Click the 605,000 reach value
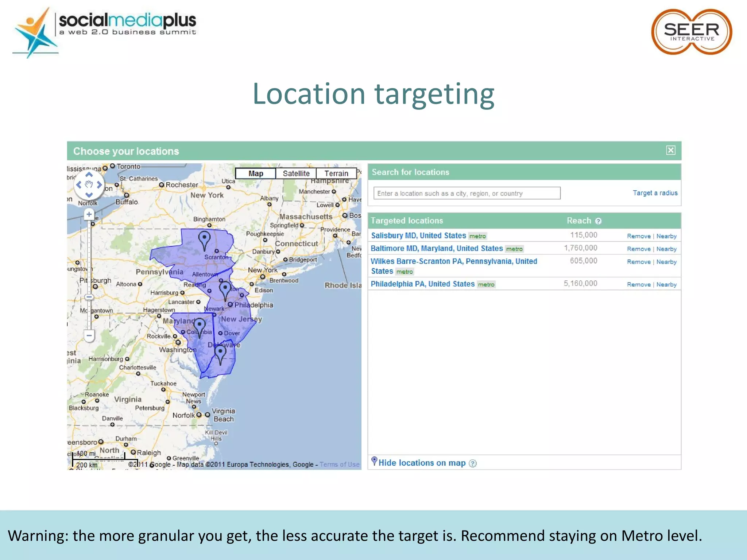Viewport: 747px width, 560px height. [584, 261]
